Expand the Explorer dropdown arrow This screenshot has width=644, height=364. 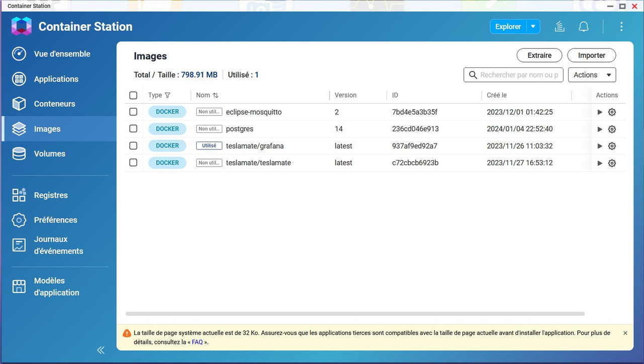(x=533, y=27)
